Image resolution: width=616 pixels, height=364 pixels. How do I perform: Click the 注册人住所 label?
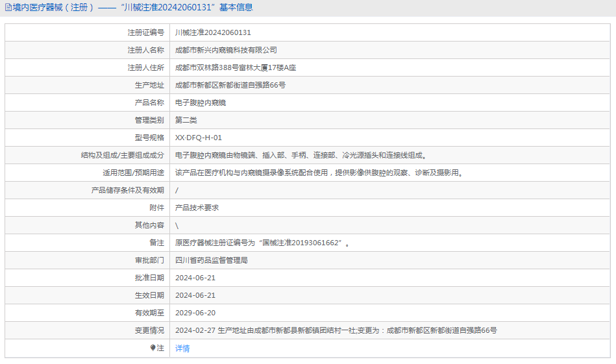tap(146, 67)
